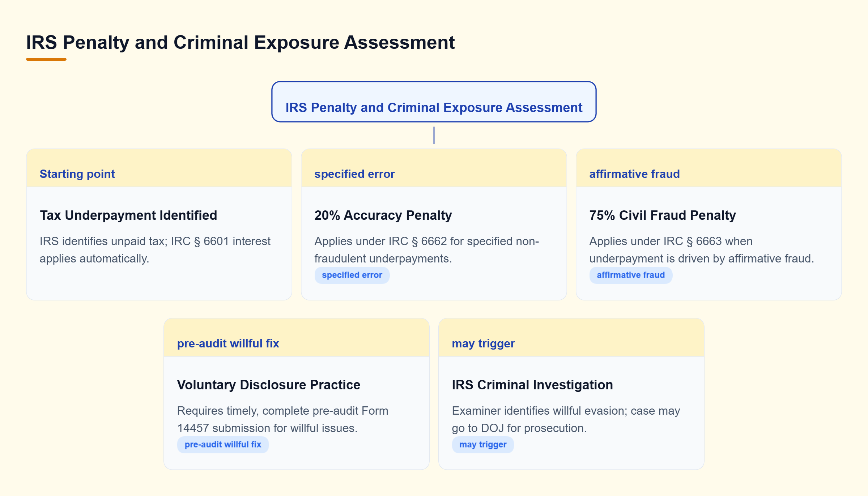Click the 'may trigger' pill tag
This screenshot has height=496, width=868.
pyautogui.click(x=483, y=445)
